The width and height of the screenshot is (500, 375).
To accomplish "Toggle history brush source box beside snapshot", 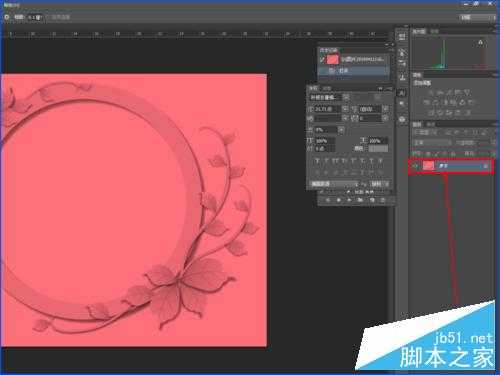I will 322,59.
